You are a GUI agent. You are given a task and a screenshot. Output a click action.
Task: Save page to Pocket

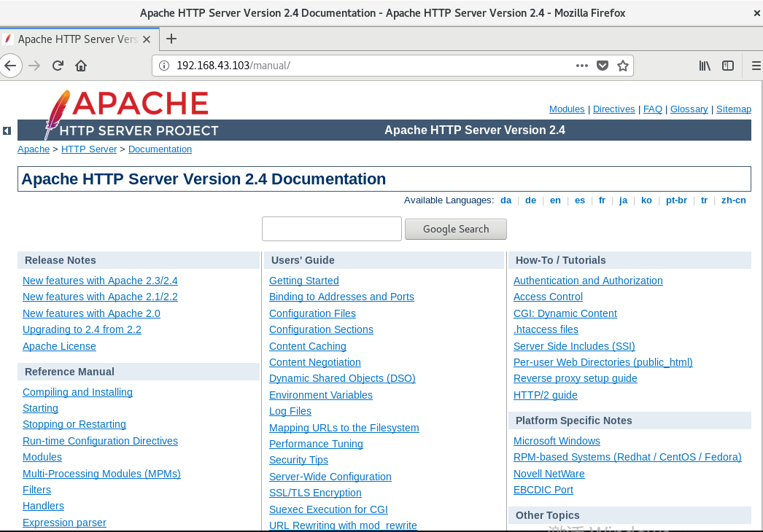603,66
